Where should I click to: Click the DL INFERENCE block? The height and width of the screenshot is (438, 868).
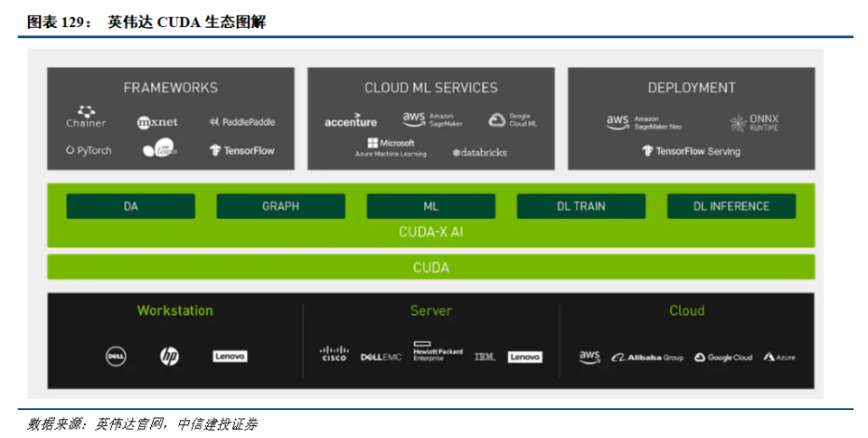coord(731,206)
